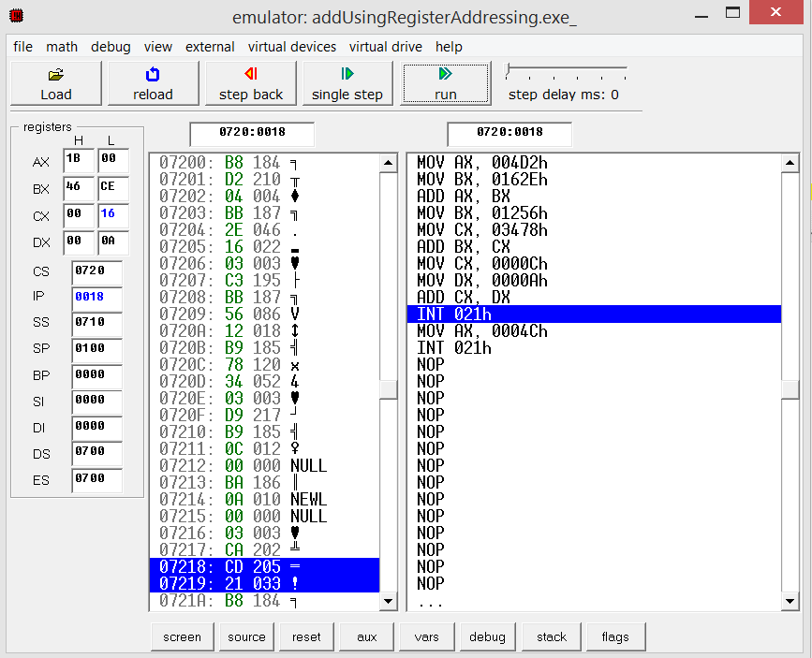Open the Load program icon
812x658 pixels.
(x=54, y=83)
